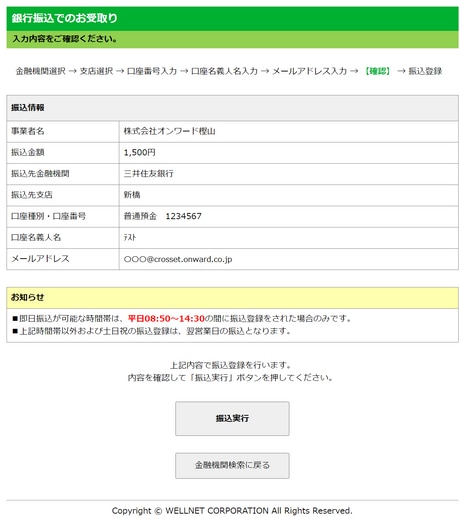Click the 振込実行 button
The image size is (460, 523).
point(232,418)
